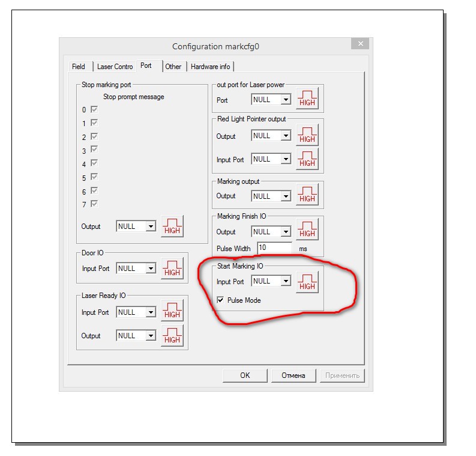
Task: Toggle HIGH level icon for Red Light Input Port
Action: click(307, 159)
